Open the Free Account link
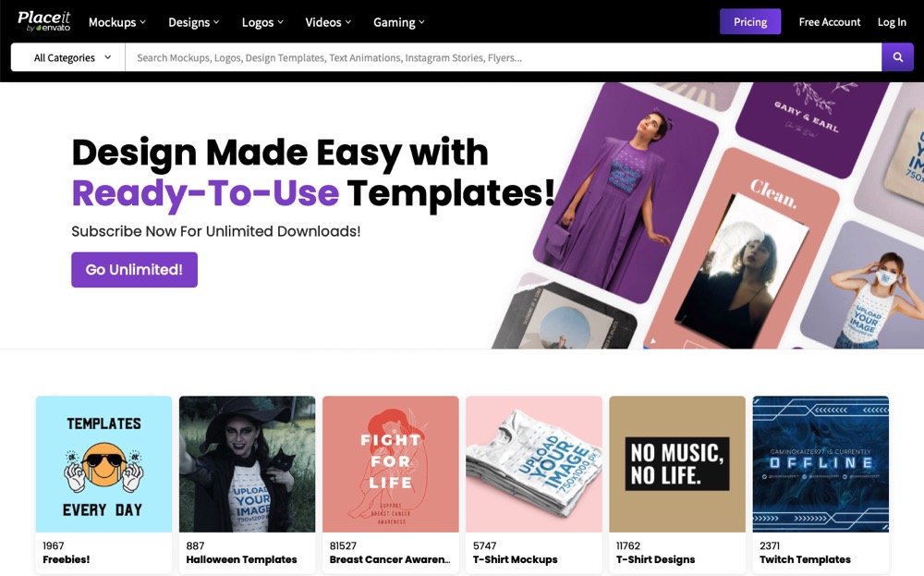Viewport: 924px width, 576px height. (829, 22)
